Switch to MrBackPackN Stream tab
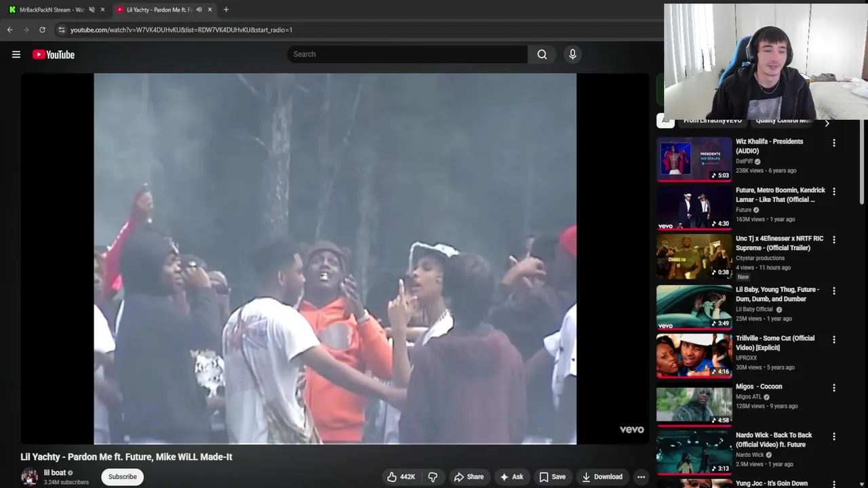Screen dimensions: 868x488 [51, 9]
